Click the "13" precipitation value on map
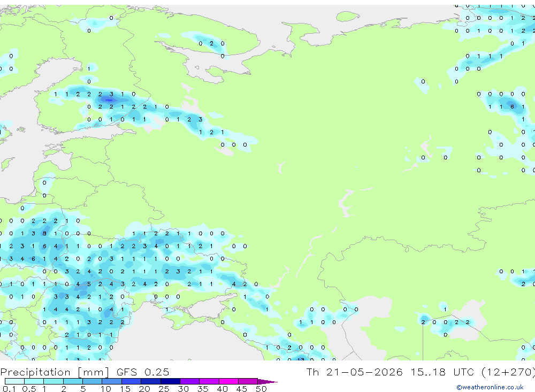Screen dimensions: 535x392 point(301,359)
